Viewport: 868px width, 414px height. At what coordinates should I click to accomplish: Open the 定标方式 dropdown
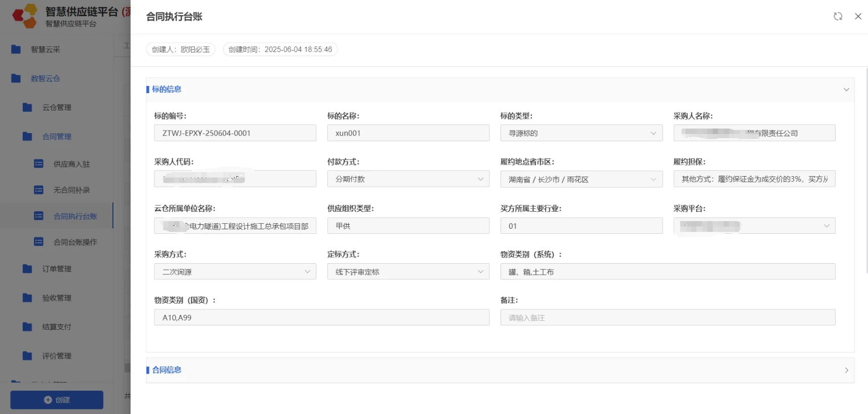coord(408,271)
